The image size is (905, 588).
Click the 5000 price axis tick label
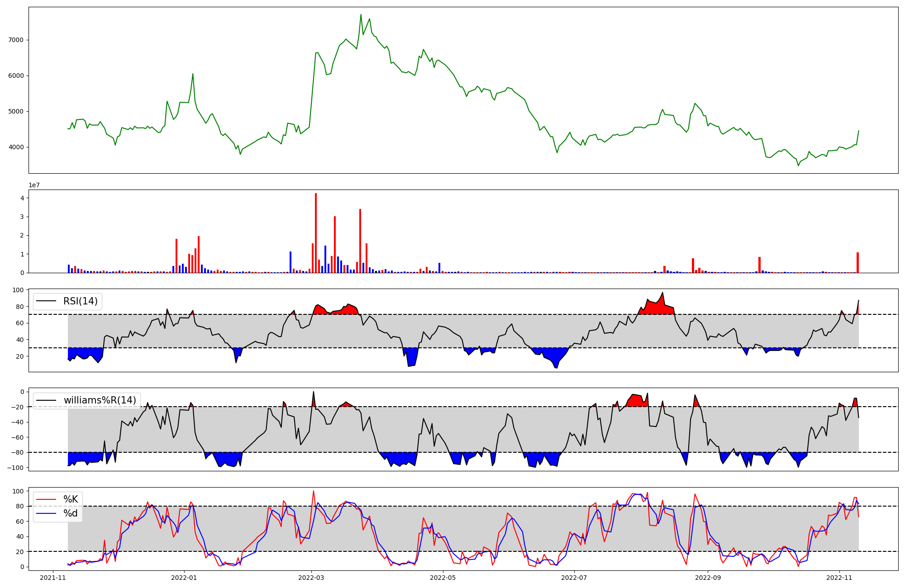pos(15,111)
